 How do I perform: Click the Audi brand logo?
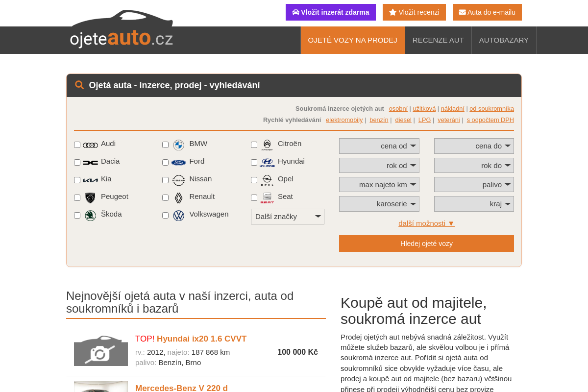tap(91, 145)
